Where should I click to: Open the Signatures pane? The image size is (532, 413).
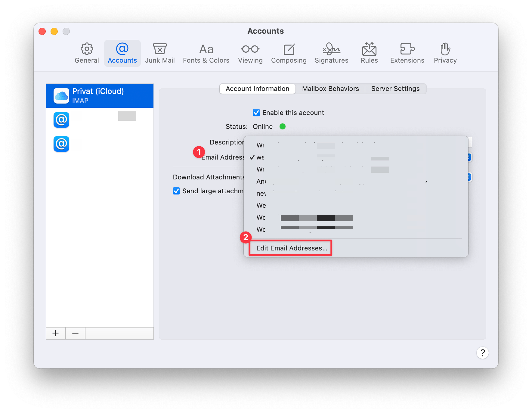tap(331, 53)
